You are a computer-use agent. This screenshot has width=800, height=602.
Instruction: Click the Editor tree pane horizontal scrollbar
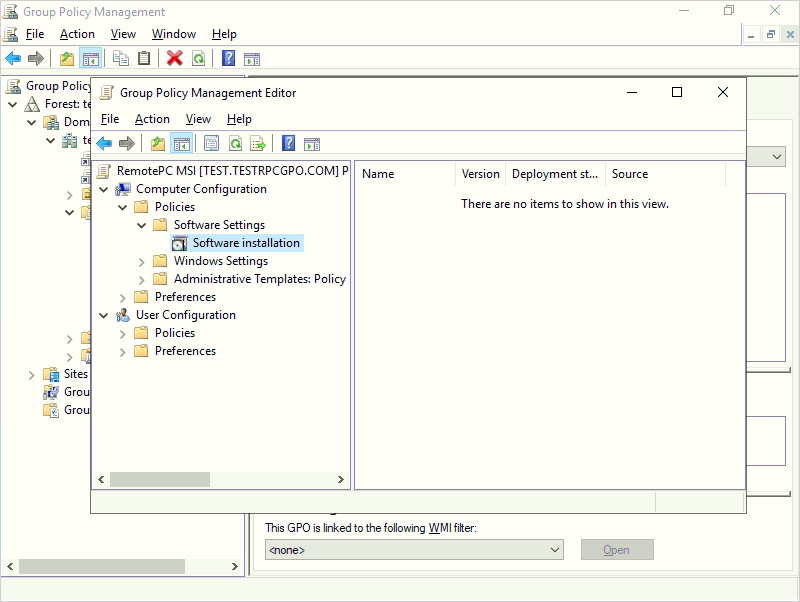(x=160, y=479)
